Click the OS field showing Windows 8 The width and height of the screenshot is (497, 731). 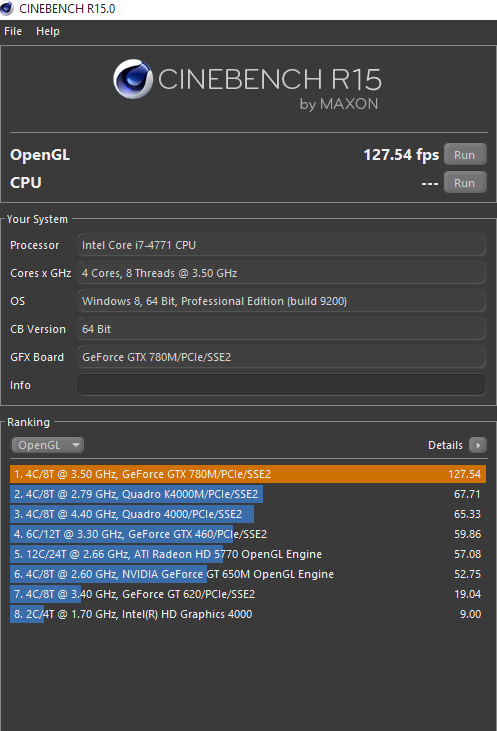tap(281, 301)
